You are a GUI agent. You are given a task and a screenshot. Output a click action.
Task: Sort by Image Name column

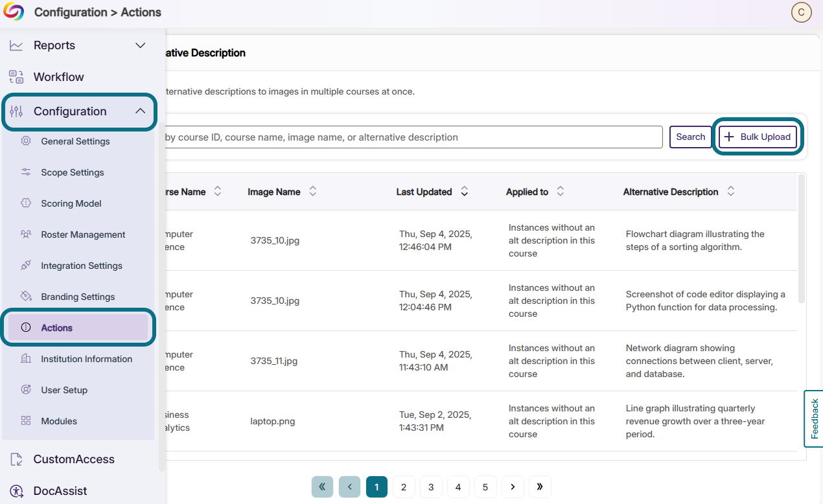313,192
